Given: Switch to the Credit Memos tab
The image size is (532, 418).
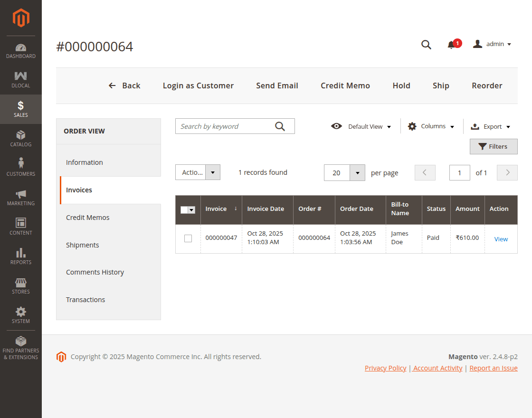Looking at the screenshot, I should [x=87, y=217].
